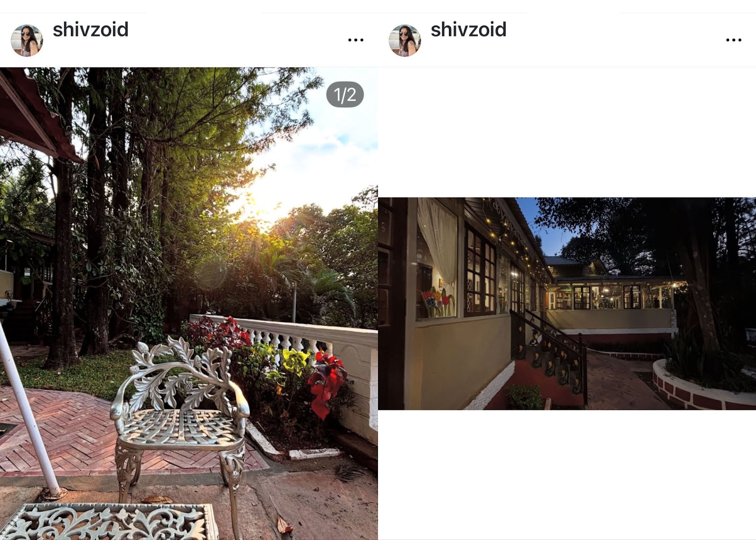Tap the filigree metal table at bottom left

(x=108, y=522)
